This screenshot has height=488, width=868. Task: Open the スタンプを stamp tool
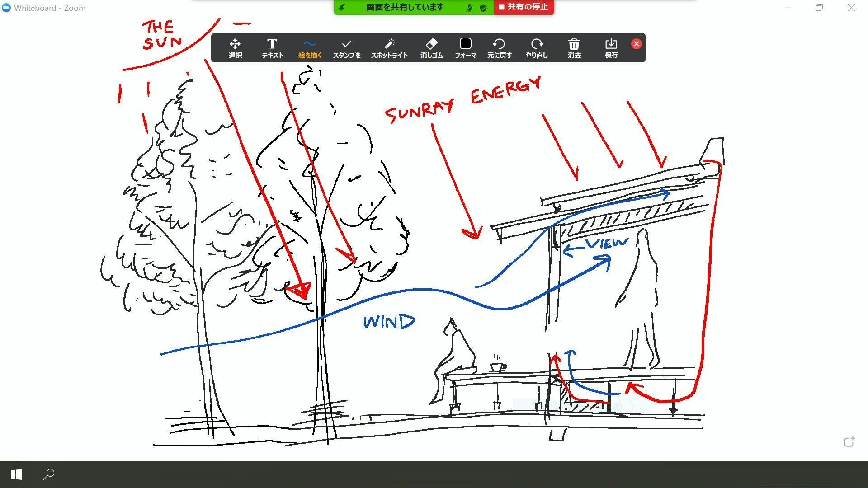point(347,48)
